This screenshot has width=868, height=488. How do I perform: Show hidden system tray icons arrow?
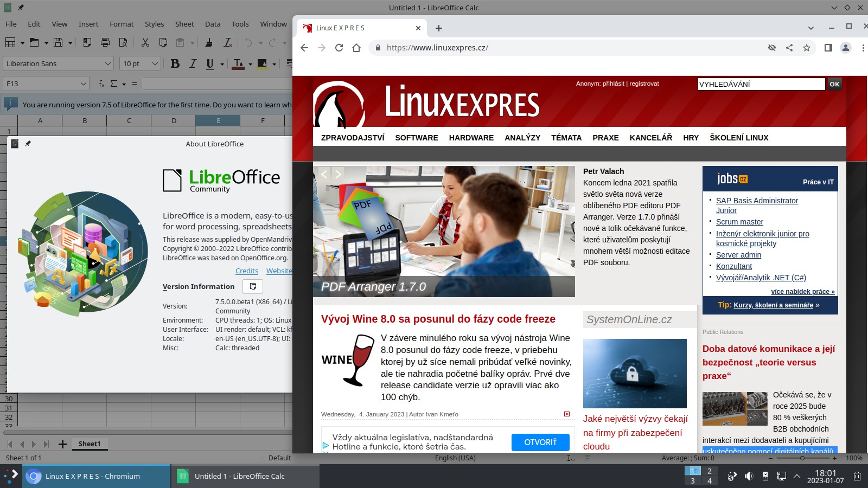(x=797, y=476)
